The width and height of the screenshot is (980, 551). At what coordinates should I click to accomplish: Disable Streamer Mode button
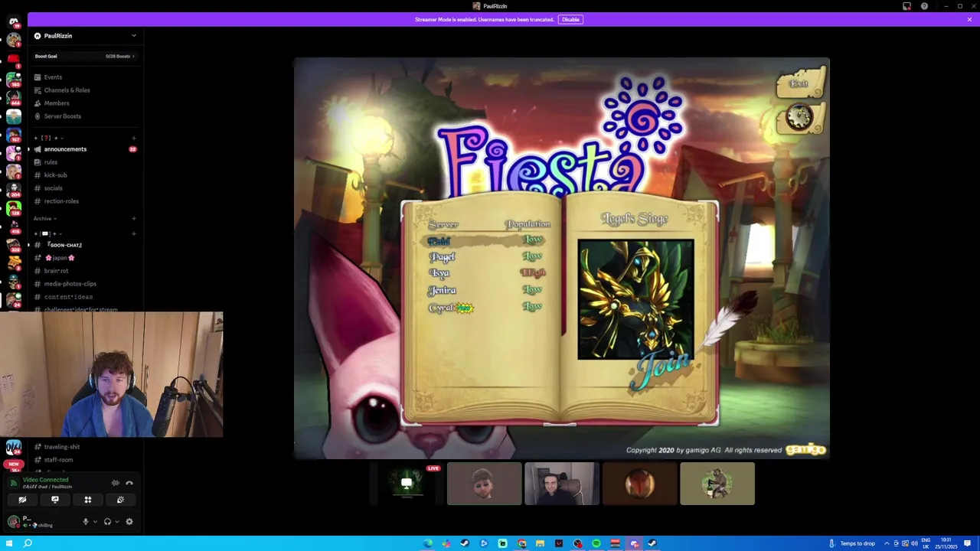570,19
